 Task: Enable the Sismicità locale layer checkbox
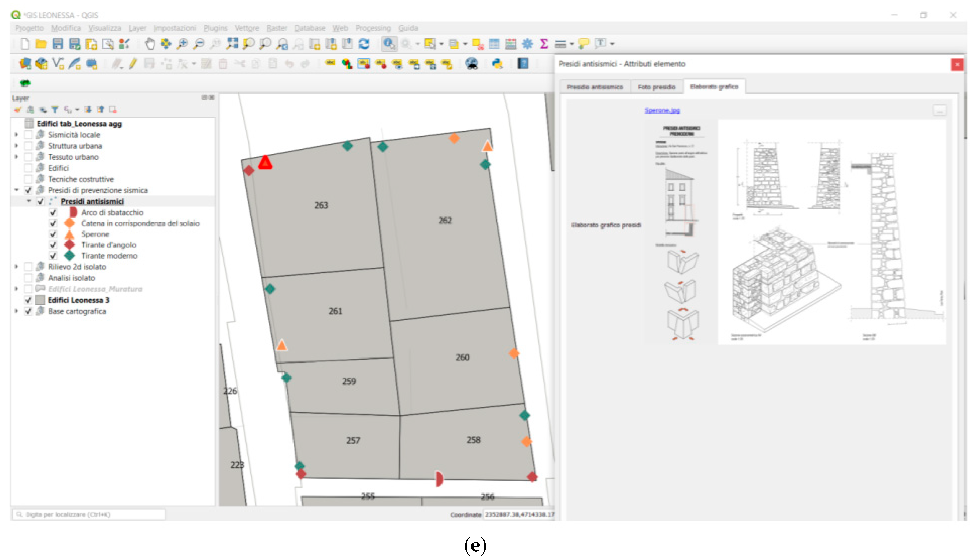click(28, 135)
